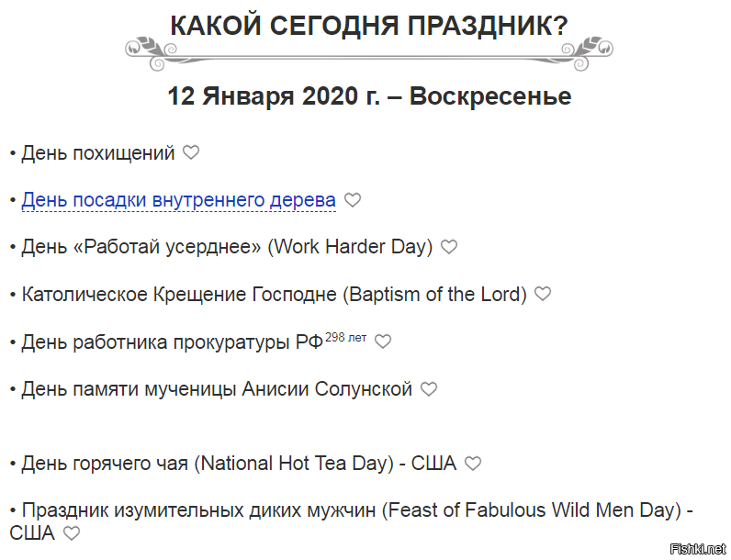Click the date heading 12 Января 2020
Viewport: 731px width, 560px height.
369,96
